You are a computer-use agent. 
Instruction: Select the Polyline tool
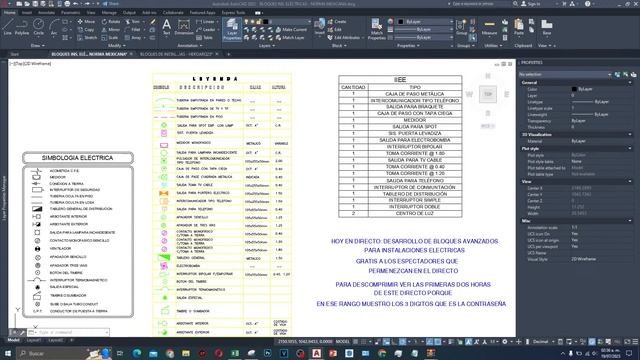(22, 27)
